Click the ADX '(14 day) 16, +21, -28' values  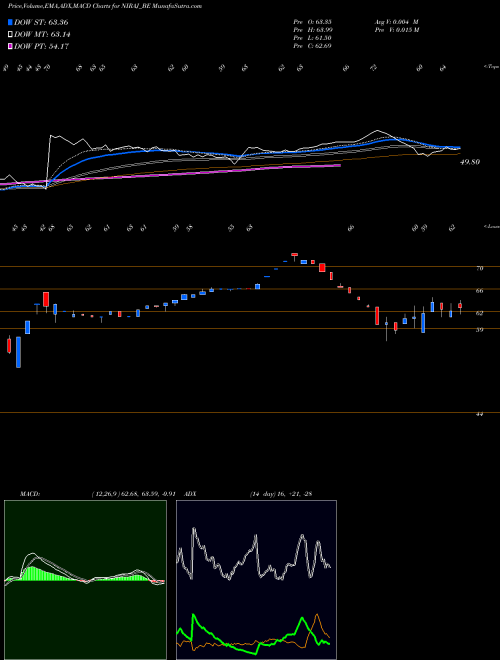coord(281,494)
